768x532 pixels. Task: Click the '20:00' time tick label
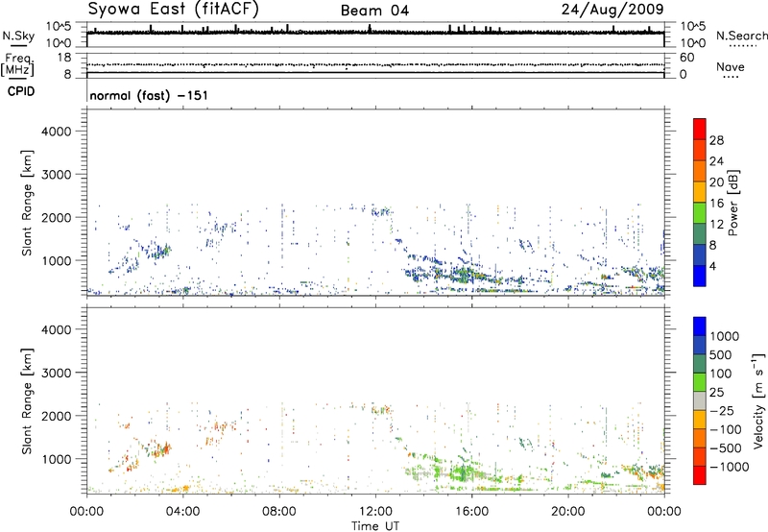point(567,512)
